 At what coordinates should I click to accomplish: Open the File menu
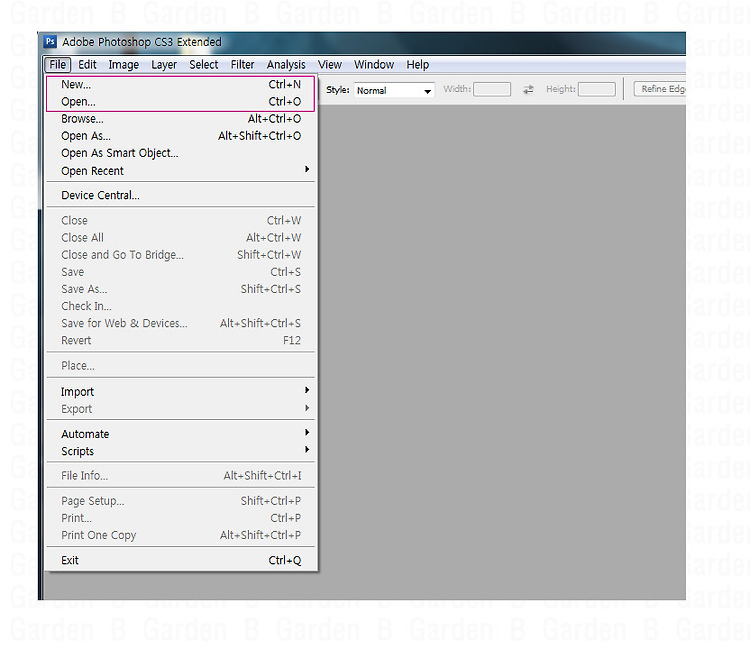(57, 65)
